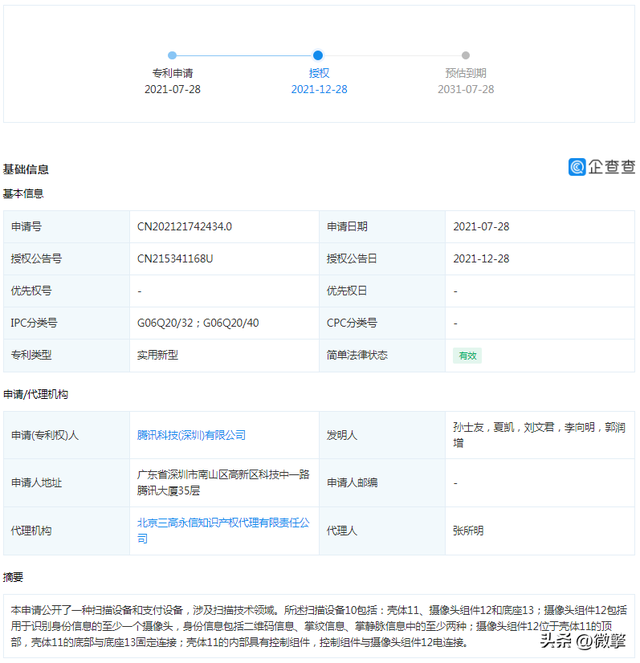The height and width of the screenshot is (663, 640).
Task: Click the 申请(专利权)人 label cell
Action: pyautogui.click(x=66, y=435)
